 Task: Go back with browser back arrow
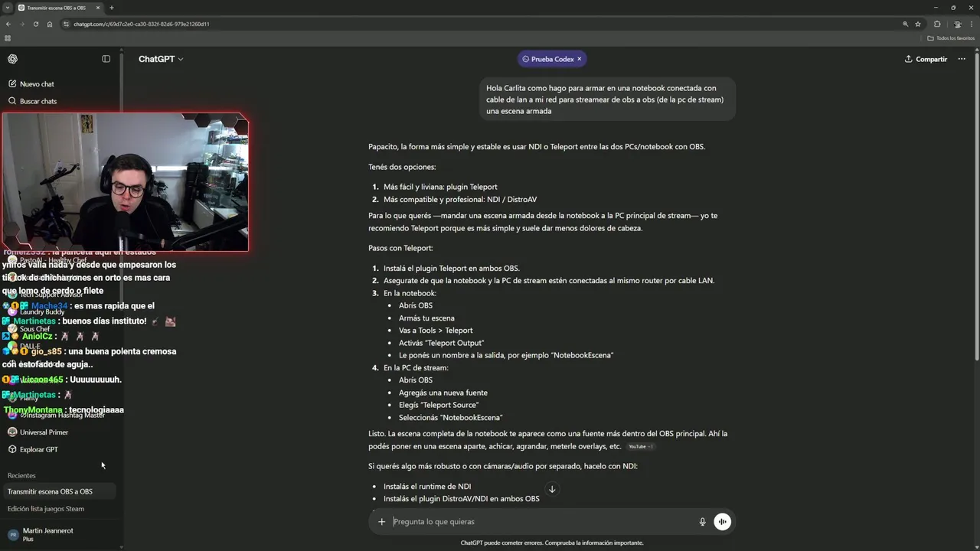point(8,24)
